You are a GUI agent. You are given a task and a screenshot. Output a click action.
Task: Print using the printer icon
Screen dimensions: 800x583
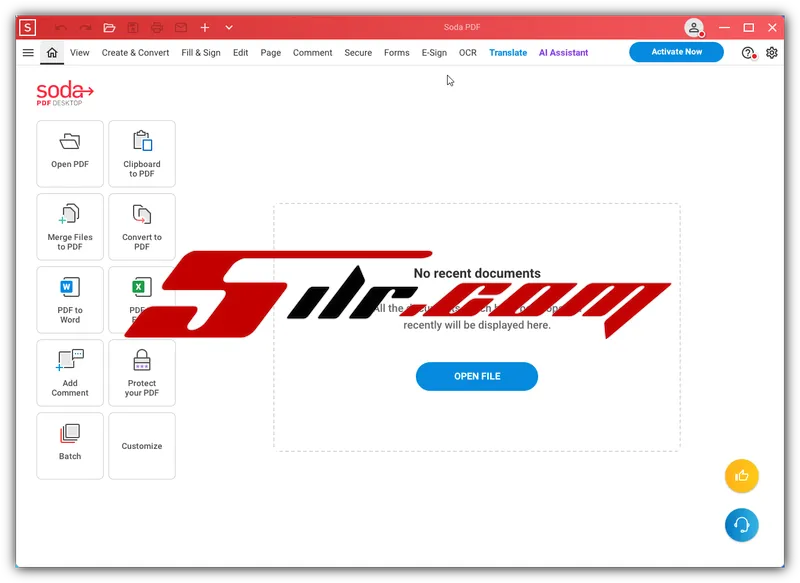[157, 28]
